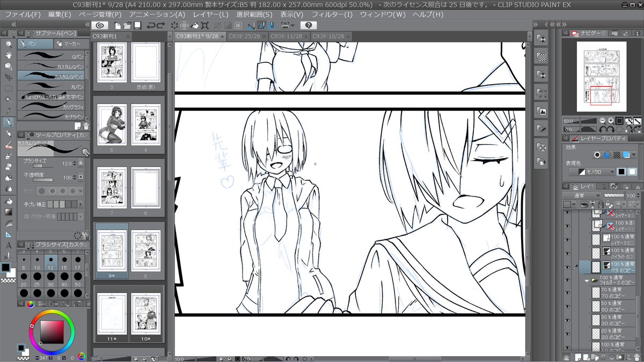Delete sub tool with trash icon
The width and height of the screenshot is (644, 362).
[x=85, y=125]
